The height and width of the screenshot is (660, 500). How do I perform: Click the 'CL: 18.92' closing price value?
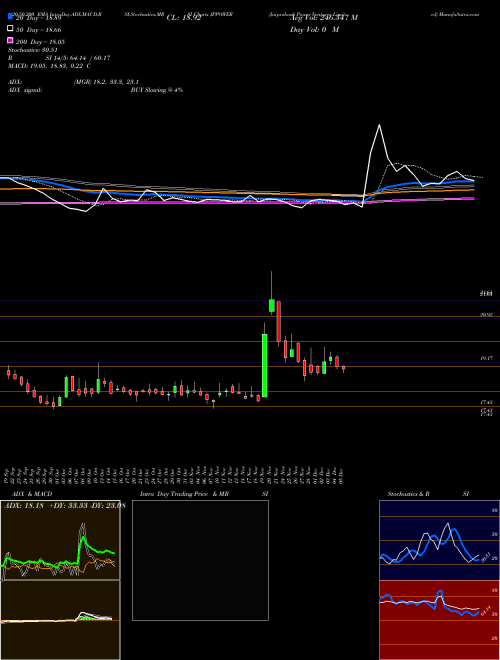point(184,18)
